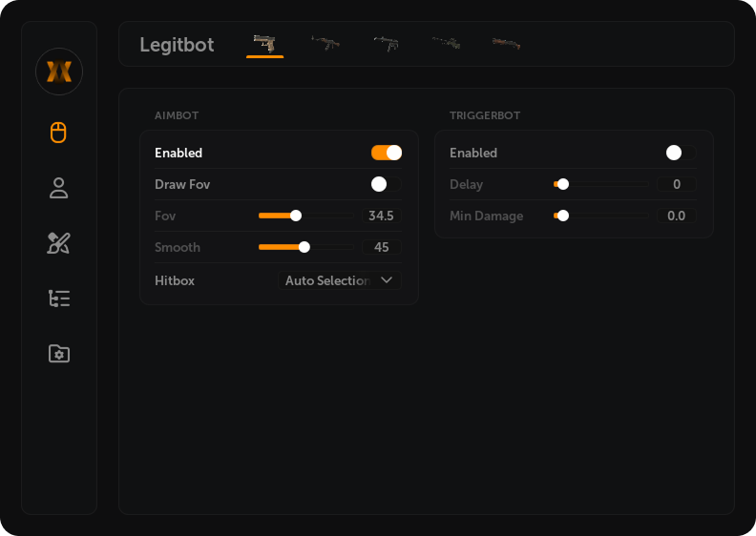Toggle the Triggerbot Enabled switch
This screenshot has width=756, height=536.
coord(681,153)
